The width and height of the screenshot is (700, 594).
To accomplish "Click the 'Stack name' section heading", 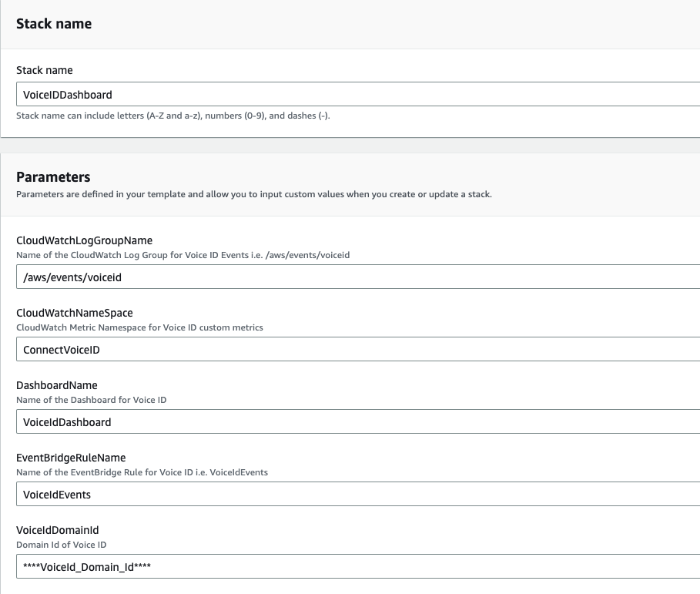I will [54, 24].
